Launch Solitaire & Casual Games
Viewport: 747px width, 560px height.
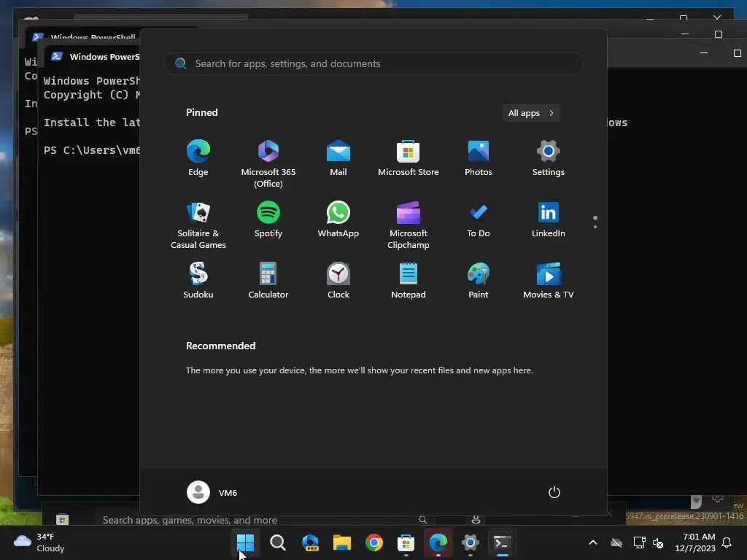click(x=198, y=225)
